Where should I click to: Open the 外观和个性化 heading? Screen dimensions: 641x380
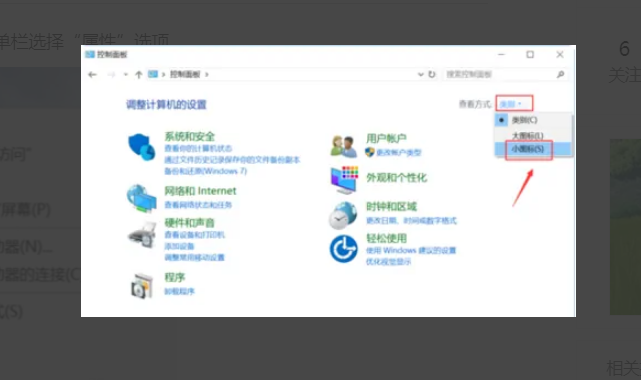(397, 178)
